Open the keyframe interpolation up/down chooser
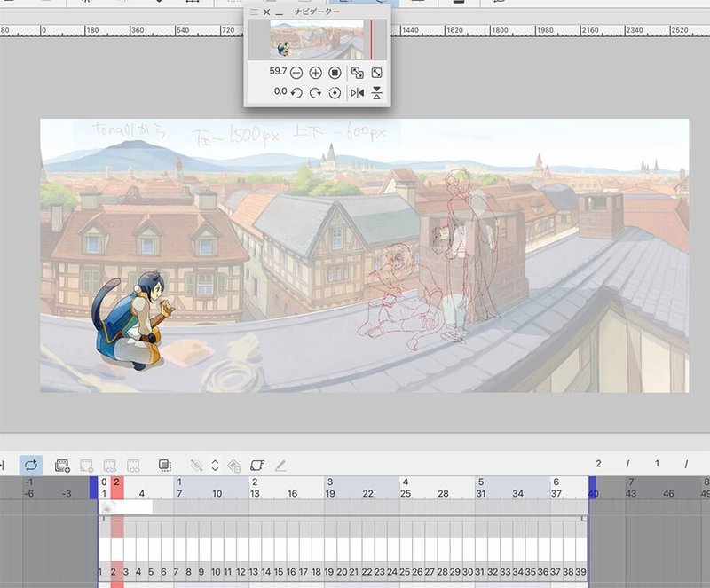This screenshot has height=588, width=710. (215, 466)
